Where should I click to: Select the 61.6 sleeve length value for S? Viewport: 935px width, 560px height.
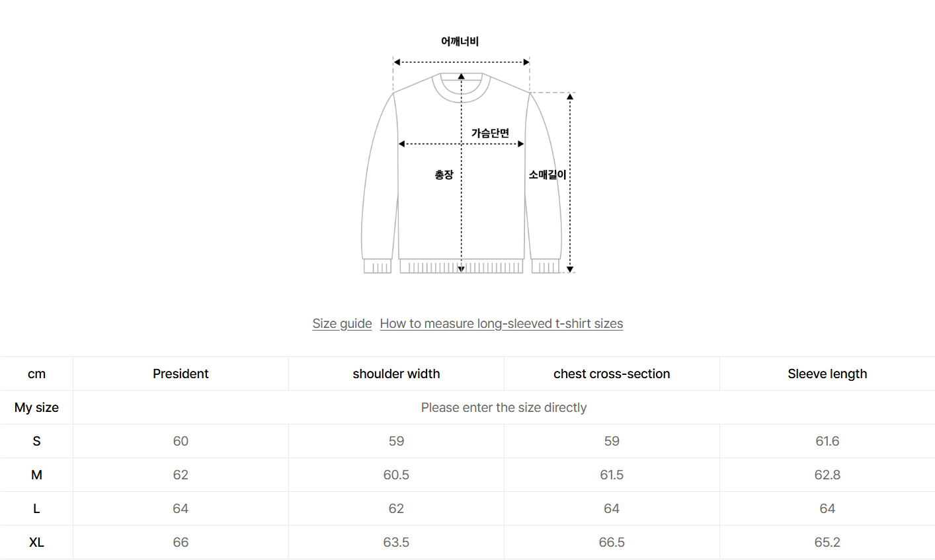point(827,441)
